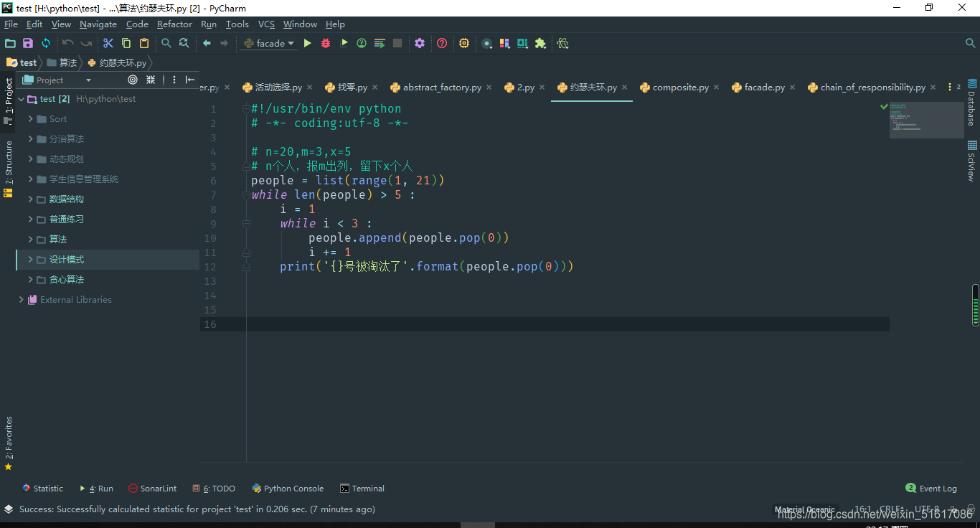This screenshot has width=980, height=528.
Task: Click the Cut scissors icon
Action: pos(108,43)
